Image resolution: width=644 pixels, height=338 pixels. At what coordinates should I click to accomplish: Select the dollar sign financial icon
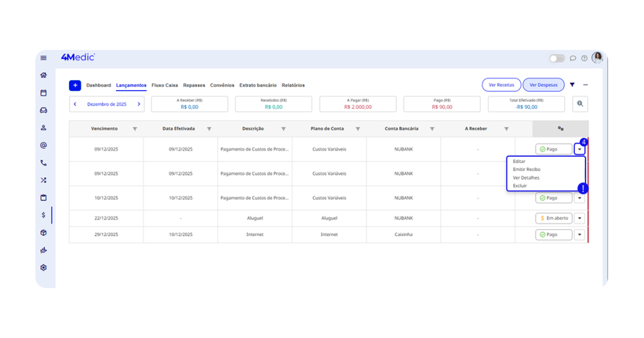pos(43,215)
